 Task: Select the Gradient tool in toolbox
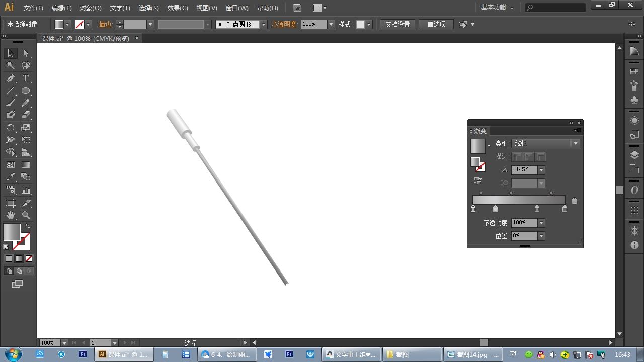[26, 165]
